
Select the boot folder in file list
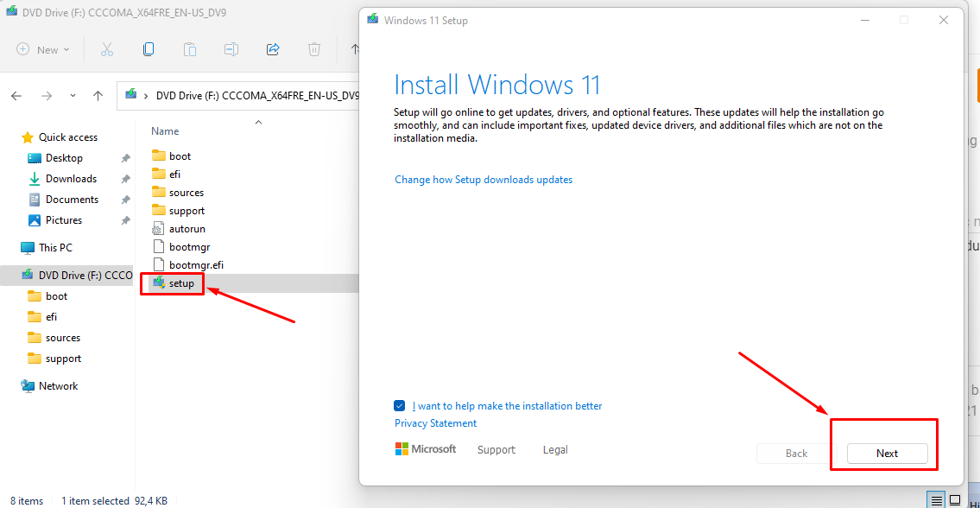tap(180, 156)
